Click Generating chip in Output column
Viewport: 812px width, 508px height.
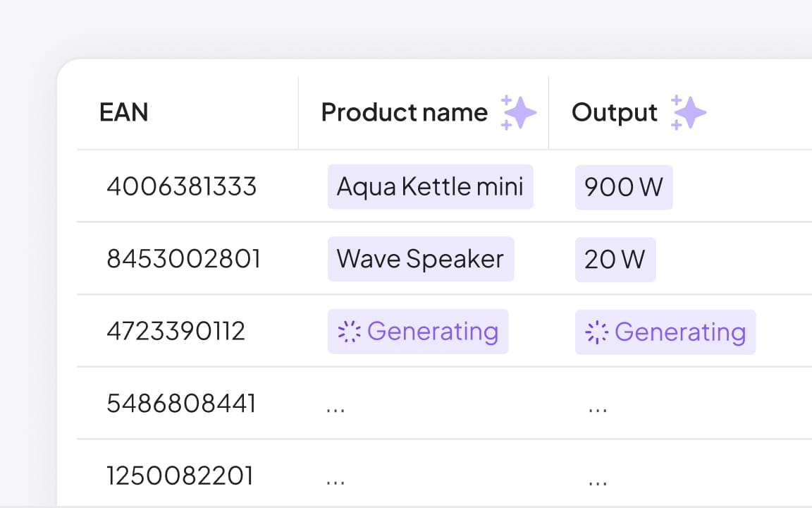[665, 332]
